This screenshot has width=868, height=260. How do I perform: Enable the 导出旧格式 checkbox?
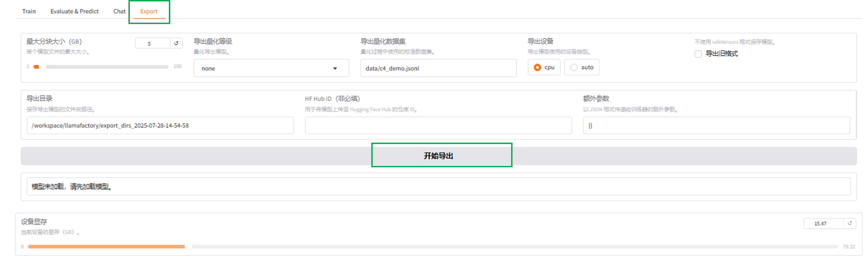[x=698, y=54]
